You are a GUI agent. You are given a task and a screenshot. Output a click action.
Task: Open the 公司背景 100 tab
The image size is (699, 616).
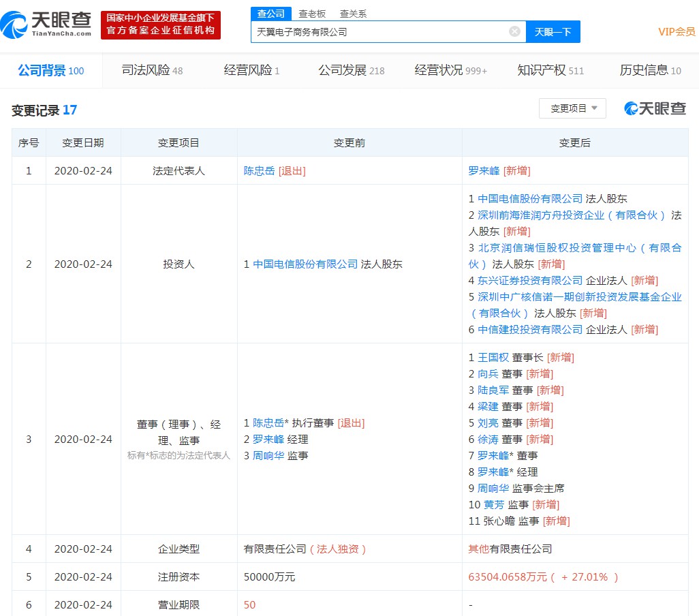(51, 70)
